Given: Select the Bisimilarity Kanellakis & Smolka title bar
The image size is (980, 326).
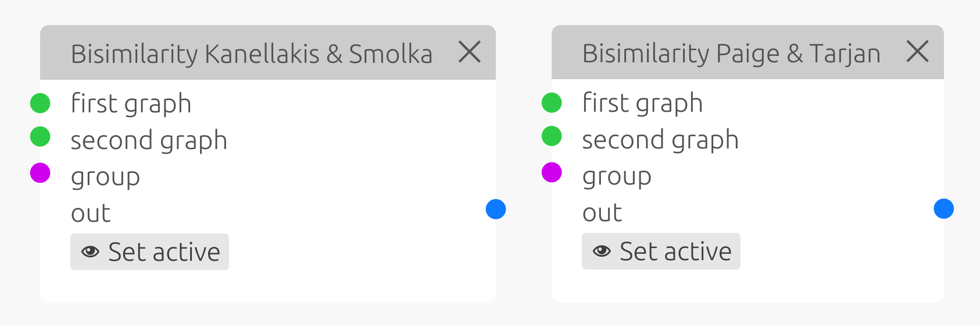Looking at the screenshot, I should 251,54.
